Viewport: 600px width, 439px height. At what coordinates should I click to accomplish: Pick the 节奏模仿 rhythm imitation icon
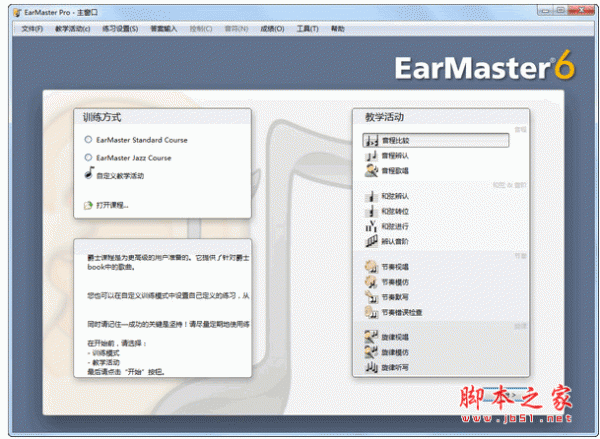coord(371,282)
